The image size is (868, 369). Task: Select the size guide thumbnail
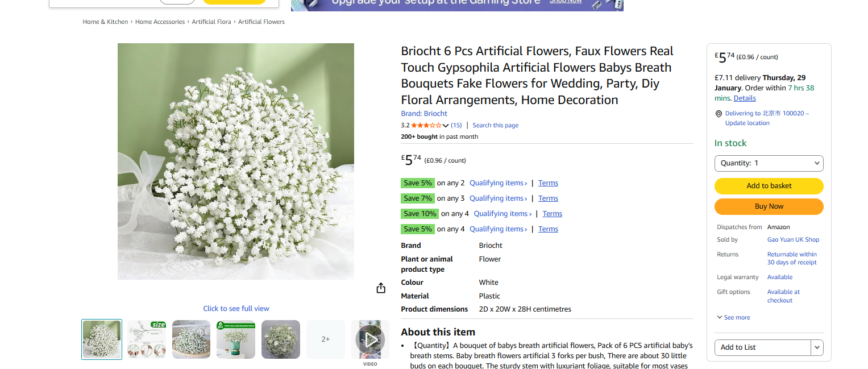[x=147, y=339]
